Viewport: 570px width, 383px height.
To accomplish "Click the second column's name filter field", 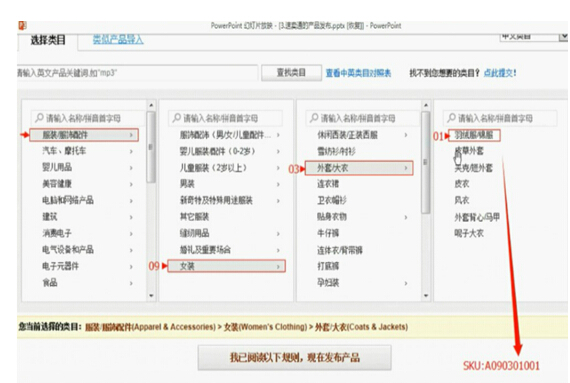I will (x=225, y=118).
